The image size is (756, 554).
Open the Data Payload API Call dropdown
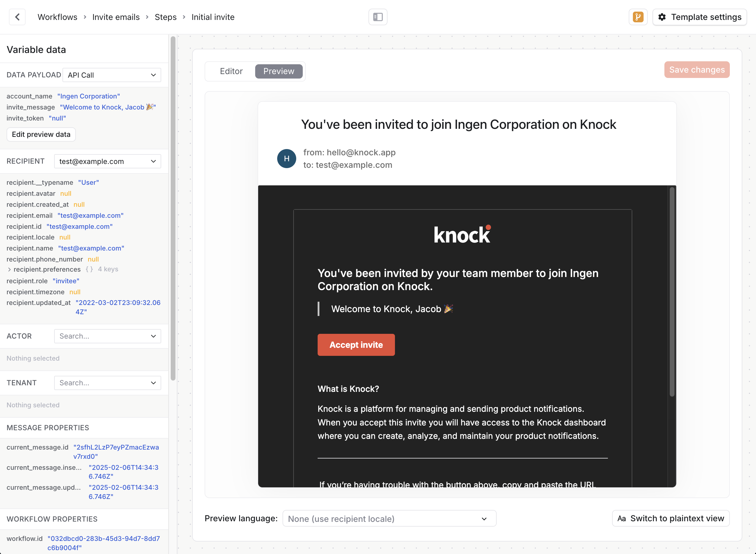tap(112, 75)
